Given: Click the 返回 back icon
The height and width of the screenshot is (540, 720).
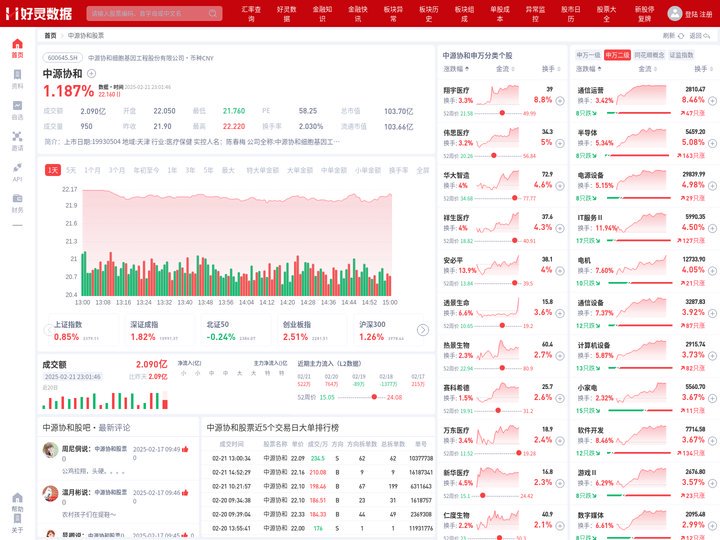Looking at the screenshot, I should coord(707,35).
